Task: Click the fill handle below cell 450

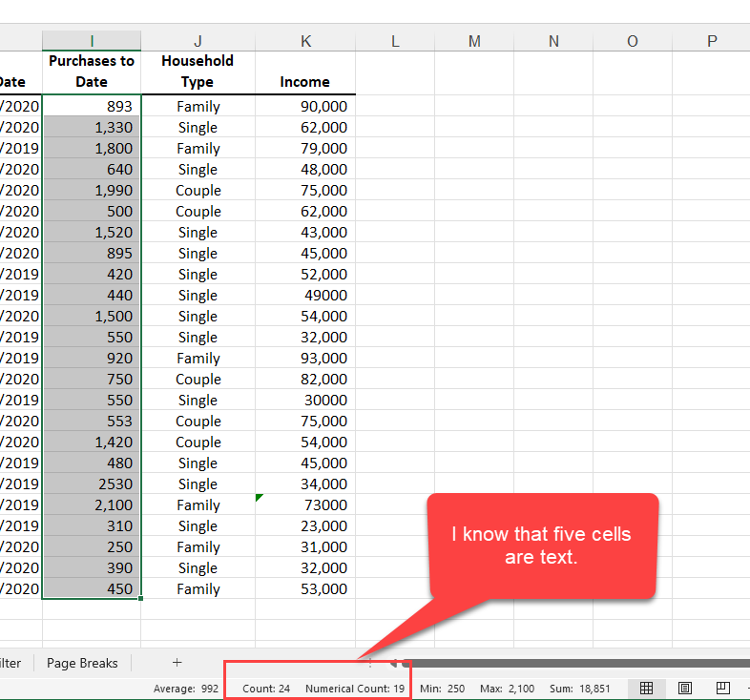Action: [140, 598]
